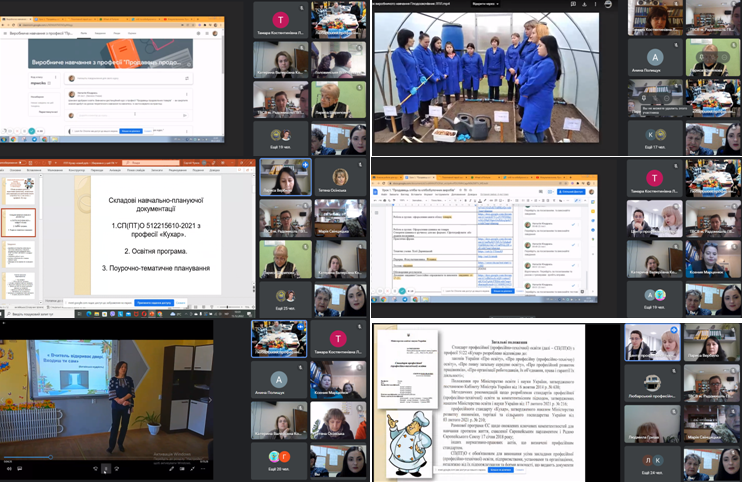
Task: Click the blue stop-sharing button under the Кухар slide
Action: [153, 301]
